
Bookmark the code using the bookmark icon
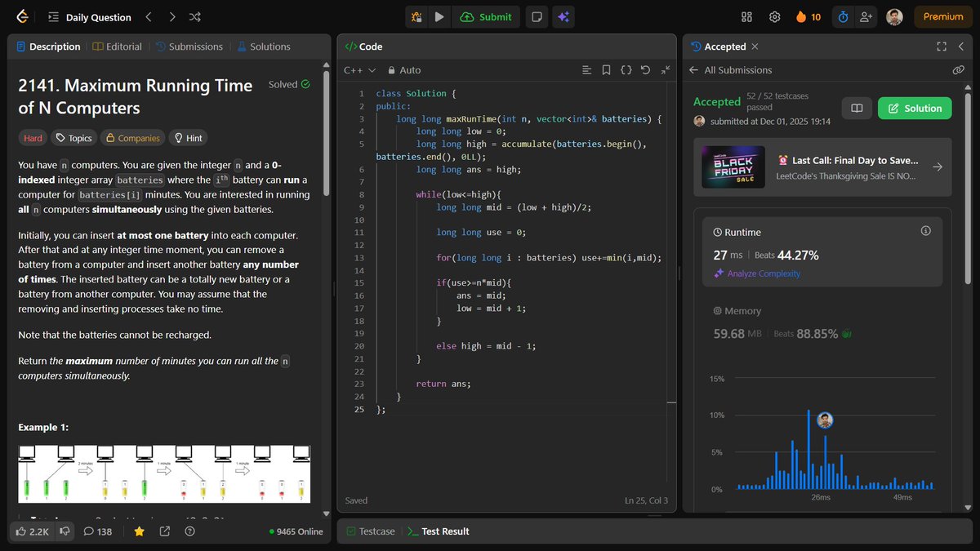click(606, 70)
